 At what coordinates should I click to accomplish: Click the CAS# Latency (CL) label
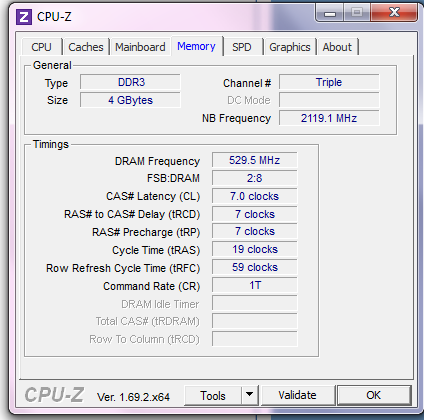coord(153,196)
